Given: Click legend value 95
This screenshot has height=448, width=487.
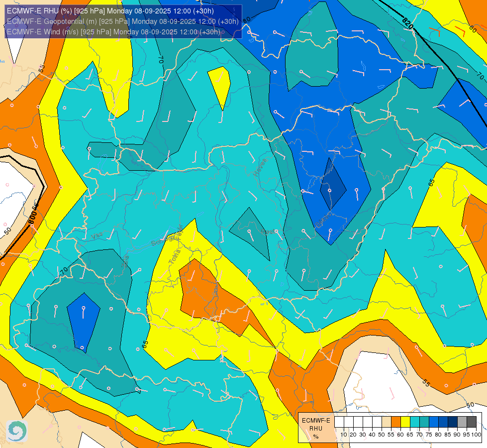Looking at the screenshot, I should [467, 435].
